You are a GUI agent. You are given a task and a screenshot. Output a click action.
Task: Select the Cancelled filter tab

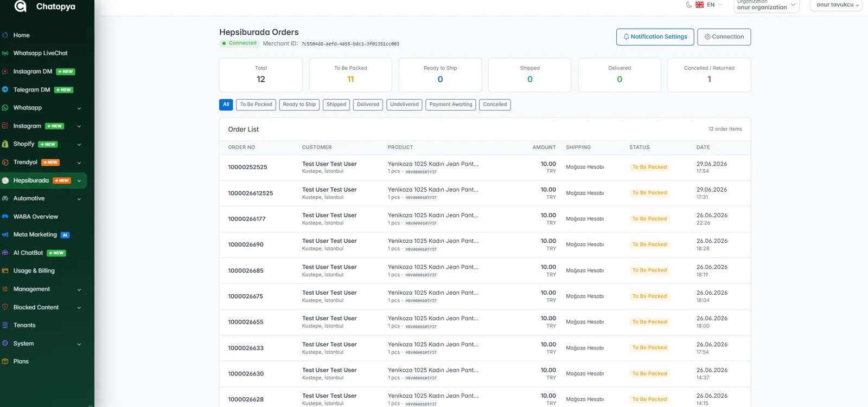[495, 105]
